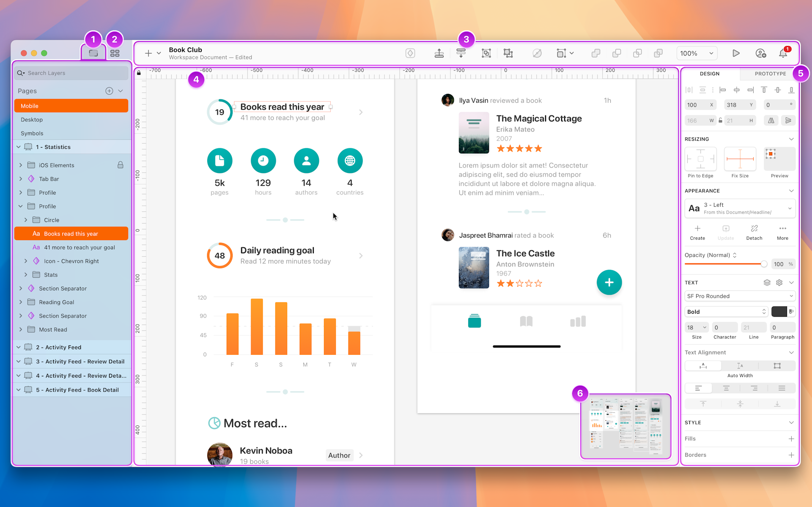
Task: Click align horizontal centers icon in inspector
Action: click(x=737, y=90)
